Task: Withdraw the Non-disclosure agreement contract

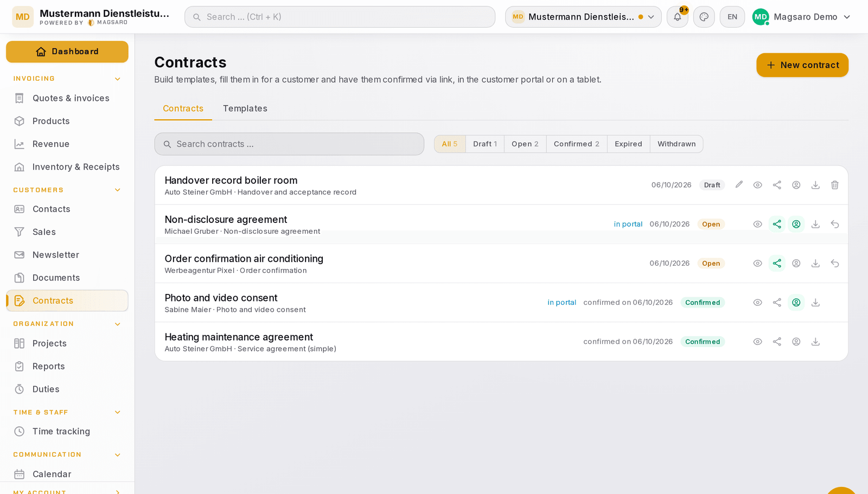Action: (x=835, y=224)
